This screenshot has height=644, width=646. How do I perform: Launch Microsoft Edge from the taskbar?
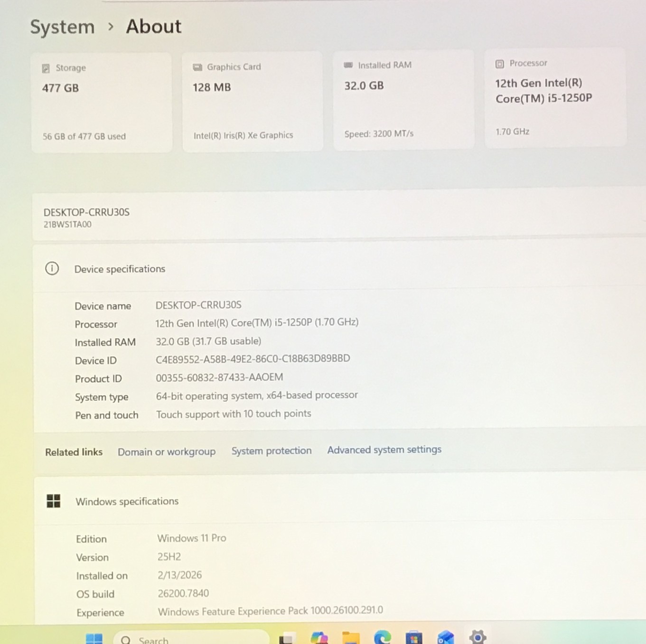pos(383,637)
